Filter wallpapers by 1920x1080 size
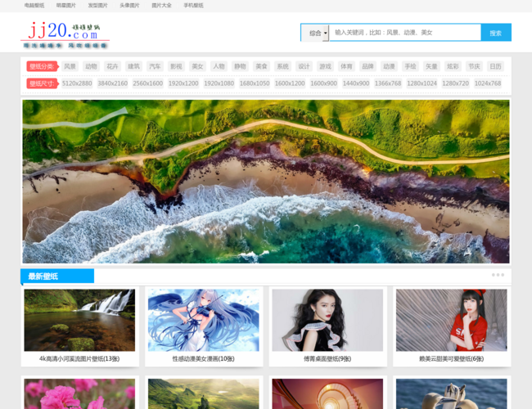 pos(219,83)
